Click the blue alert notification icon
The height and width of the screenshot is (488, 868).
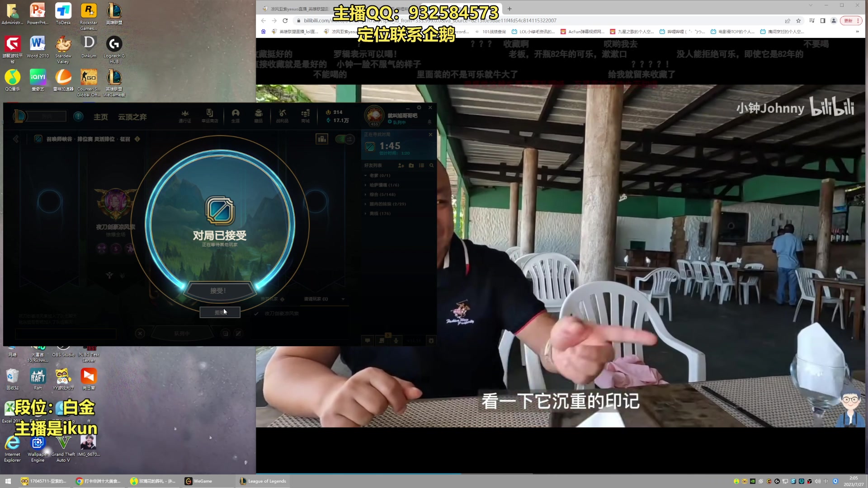[x=78, y=117]
